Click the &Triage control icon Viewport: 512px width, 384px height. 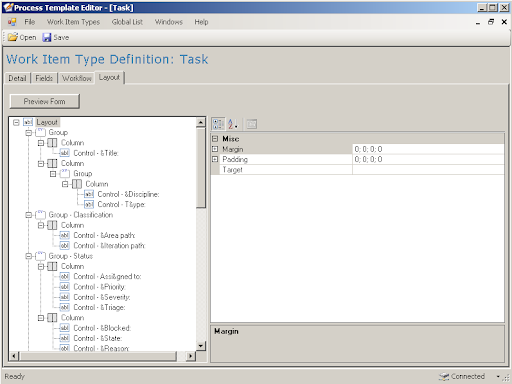pyautogui.click(x=64, y=307)
